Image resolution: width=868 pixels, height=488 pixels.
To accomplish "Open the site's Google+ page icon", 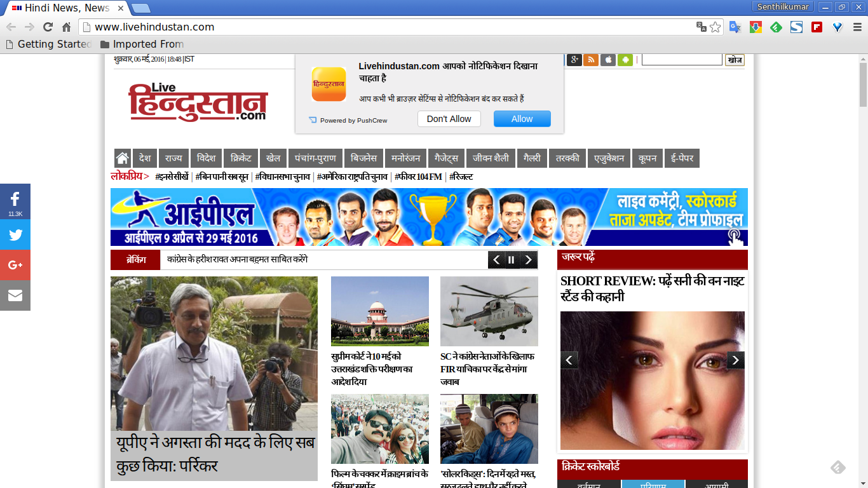I will [574, 60].
